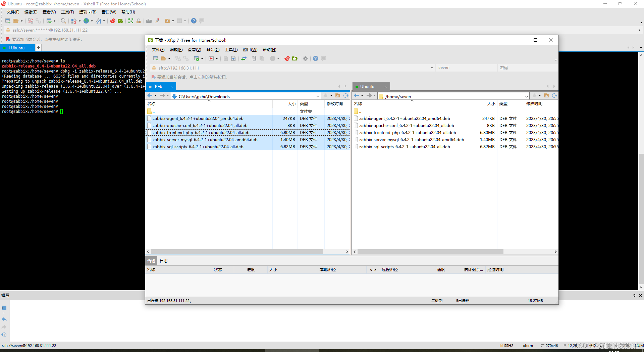Viewport: 644px width, 352px height.
Task: Click the font 'A' icon in Xshell toolbar
Action: (98, 21)
